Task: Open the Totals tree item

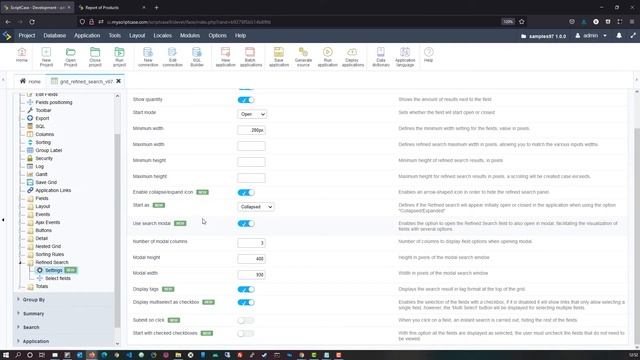Action: 41,286
